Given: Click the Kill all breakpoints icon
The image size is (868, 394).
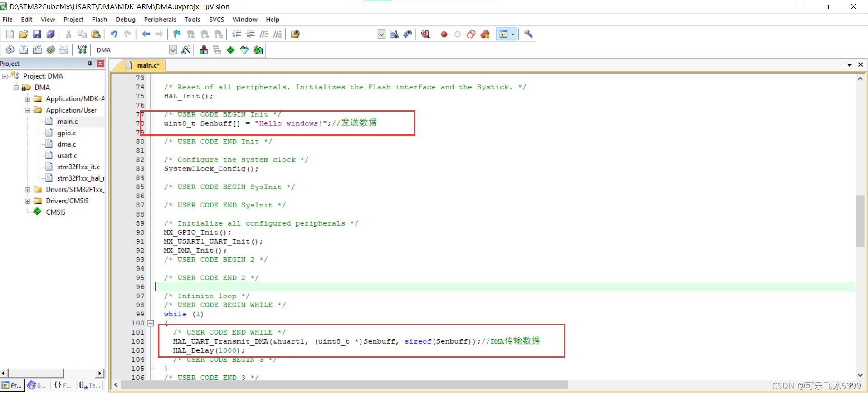Looking at the screenshot, I should click(485, 34).
